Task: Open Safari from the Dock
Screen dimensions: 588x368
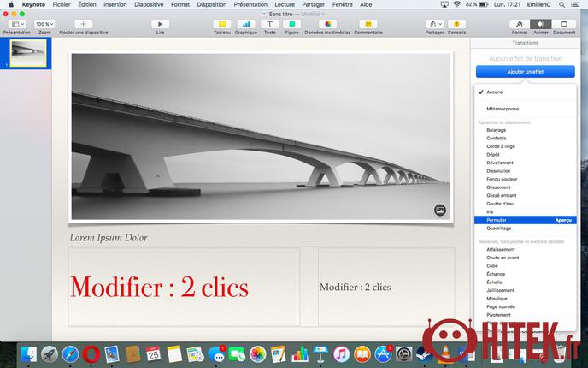Action: tap(70, 354)
